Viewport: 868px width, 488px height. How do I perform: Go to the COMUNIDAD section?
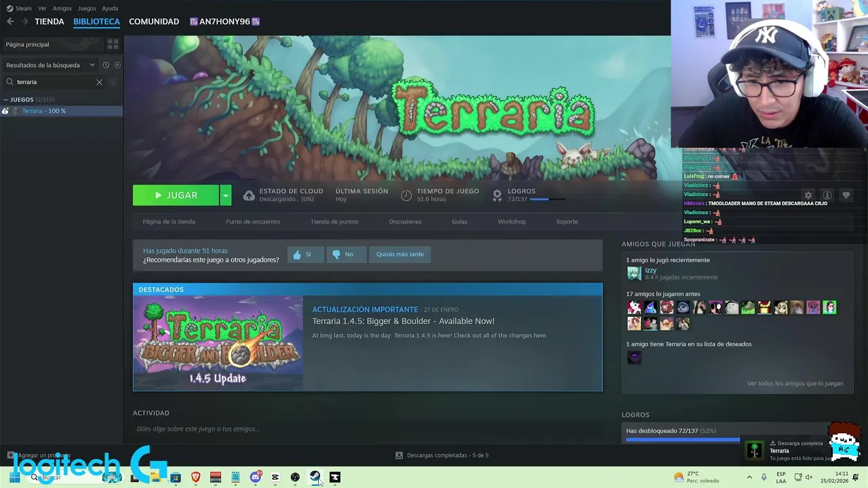[154, 22]
